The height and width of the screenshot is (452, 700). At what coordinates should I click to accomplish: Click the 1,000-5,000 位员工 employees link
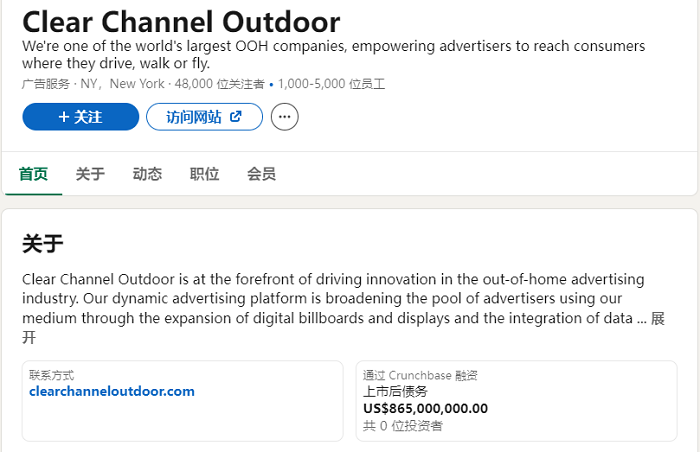click(331, 84)
